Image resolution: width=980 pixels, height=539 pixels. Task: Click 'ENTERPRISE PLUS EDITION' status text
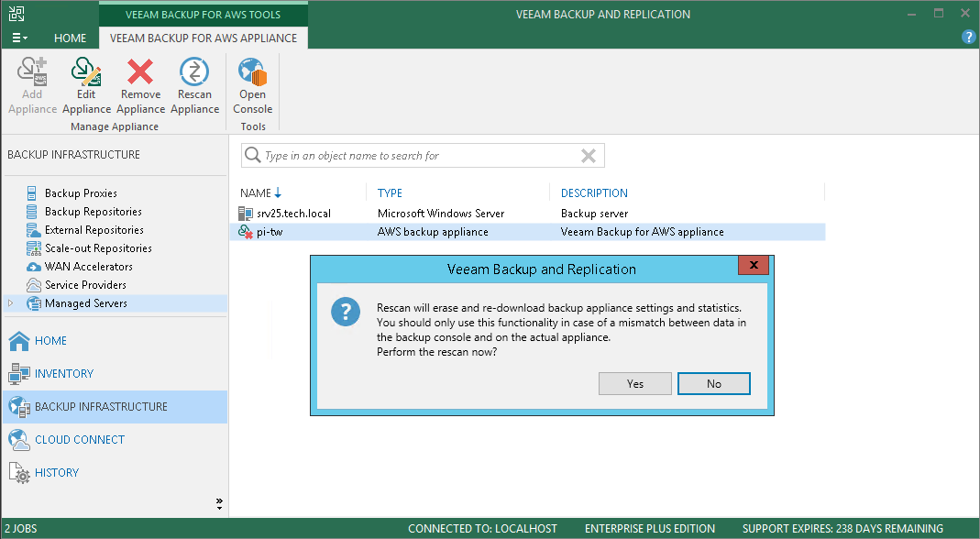pos(650,529)
